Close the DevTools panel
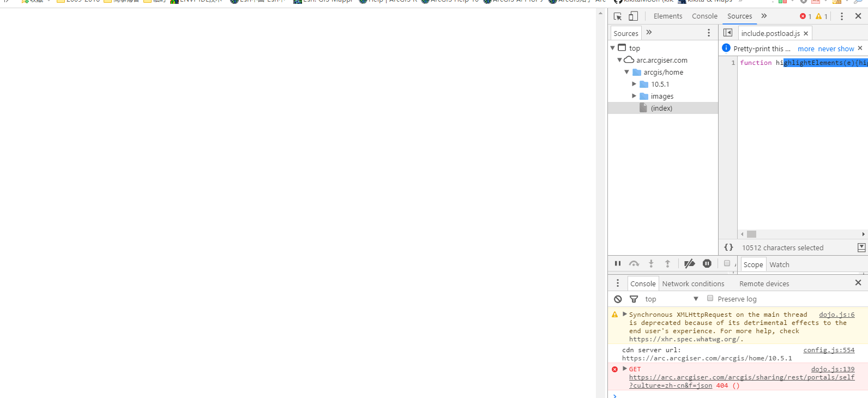868x398 pixels. click(x=858, y=16)
